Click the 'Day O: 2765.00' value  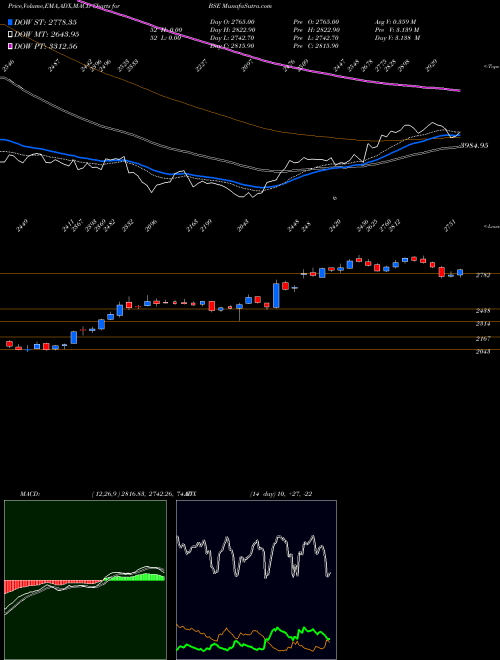tap(232, 22)
